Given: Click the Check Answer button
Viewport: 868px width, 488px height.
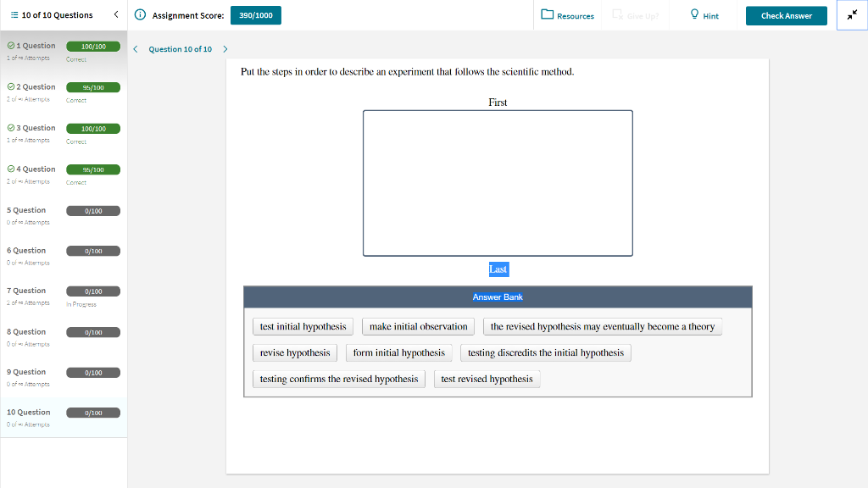Looking at the screenshot, I should (x=786, y=15).
